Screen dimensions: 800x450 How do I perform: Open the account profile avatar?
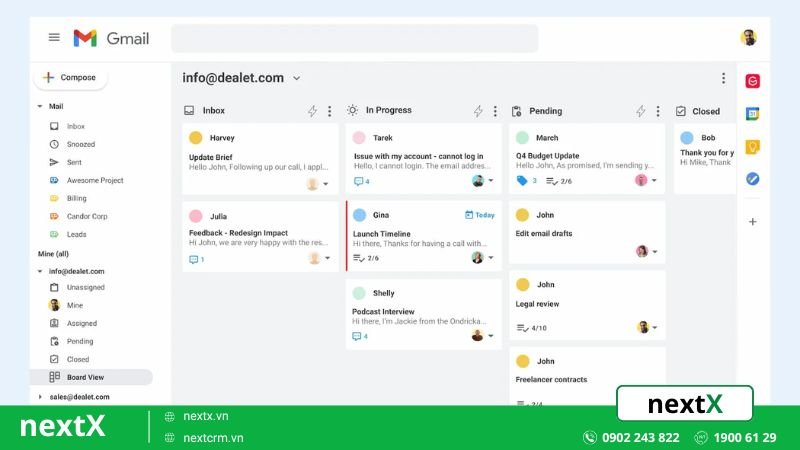point(748,38)
